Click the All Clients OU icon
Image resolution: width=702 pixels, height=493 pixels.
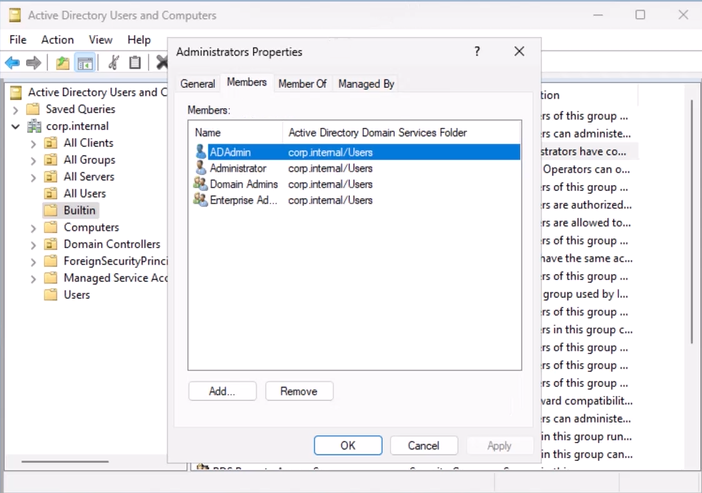point(51,143)
